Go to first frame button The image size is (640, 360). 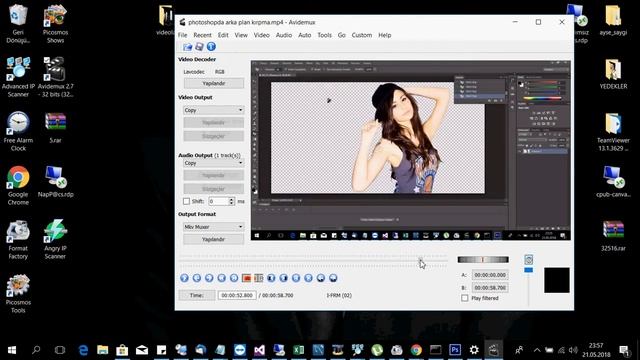[x=296, y=278]
